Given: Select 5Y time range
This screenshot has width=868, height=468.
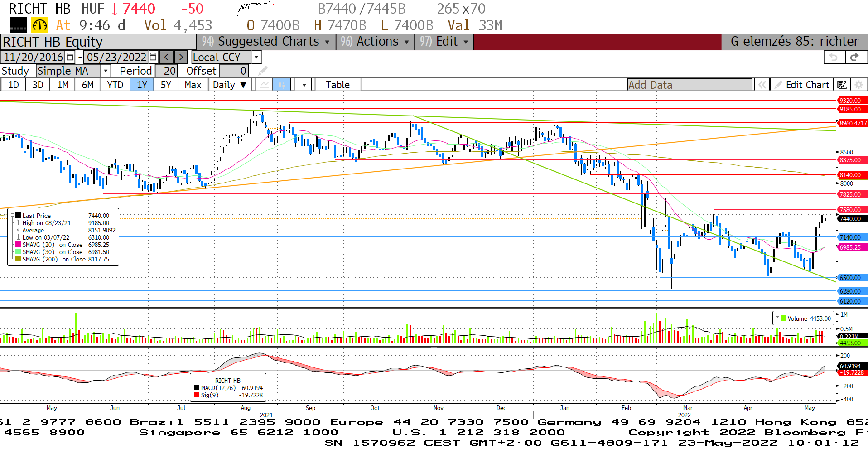Looking at the screenshot, I should pos(166,85).
